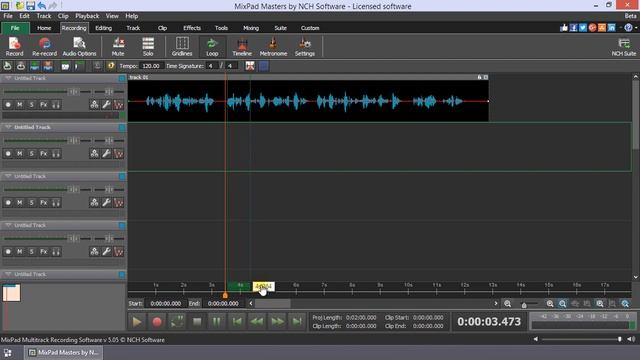This screenshot has height=360, width=640.
Task: Click the Stop transport button
Action: [x=197, y=322]
